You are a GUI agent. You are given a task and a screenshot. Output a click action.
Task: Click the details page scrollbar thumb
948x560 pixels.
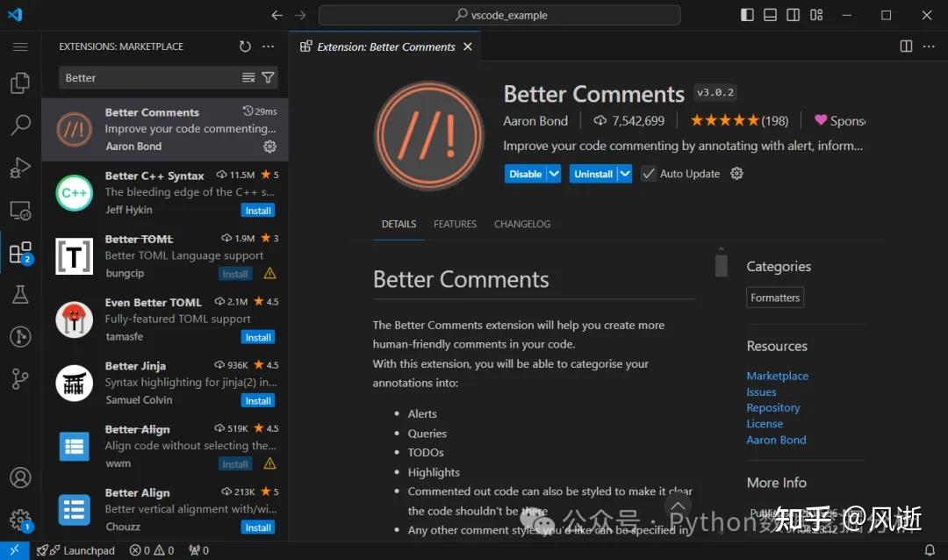721,265
